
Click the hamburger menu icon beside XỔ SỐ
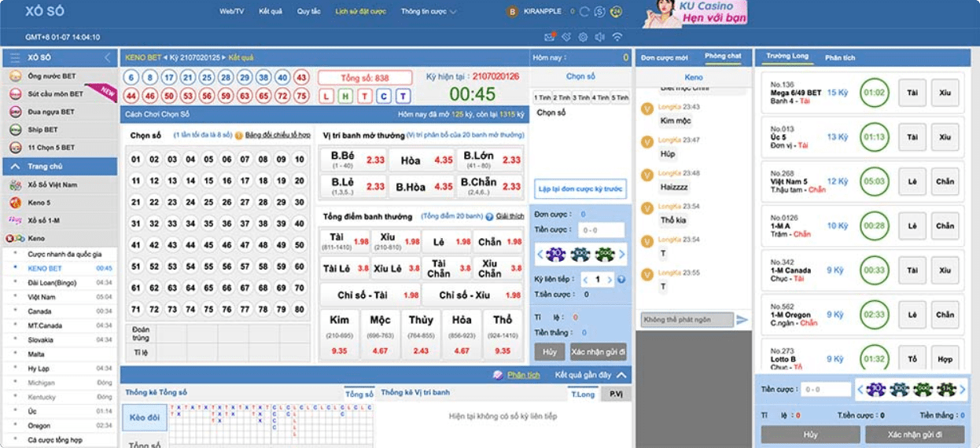[x=15, y=57]
